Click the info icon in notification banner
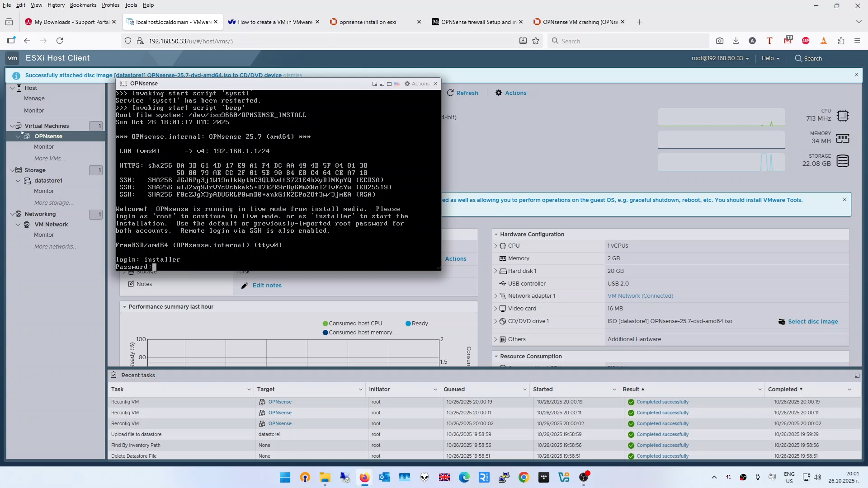The width and height of the screenshot is (868, 488). [16, 76]
